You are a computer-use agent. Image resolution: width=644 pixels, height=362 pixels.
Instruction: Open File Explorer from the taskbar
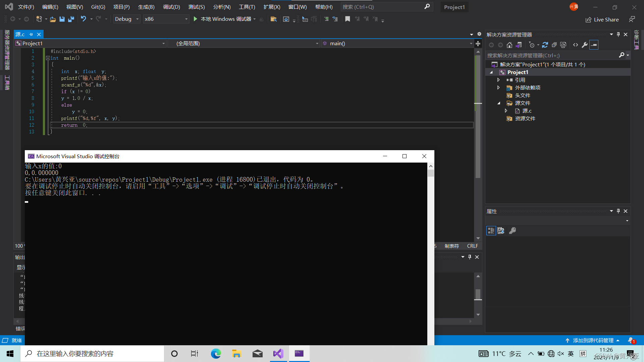[x=236, y=354]
